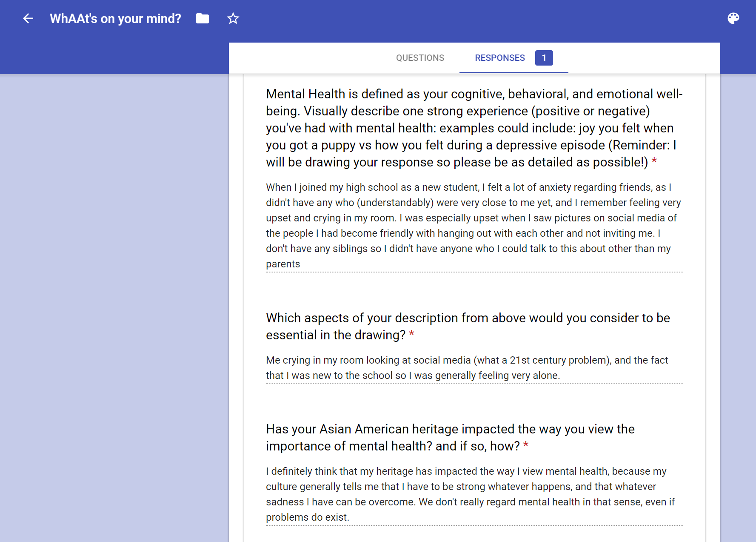Screen dimensions: 756x542
Task: Click the red asterisk after "if so, how?"
Action: point(526,445)
